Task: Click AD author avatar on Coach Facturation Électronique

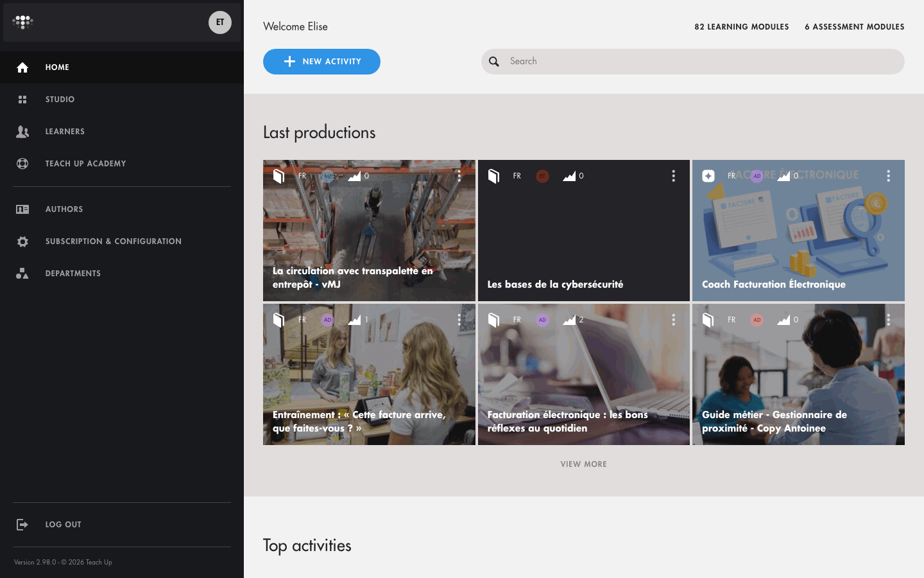Action: 757,176
